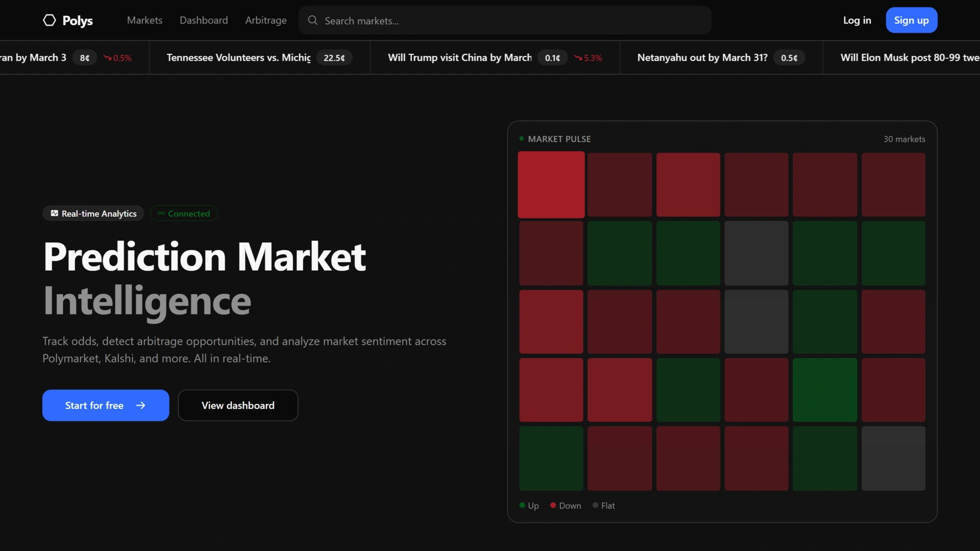Click the View dashboard button
The image size is (980, 551).
pos(238,405)
